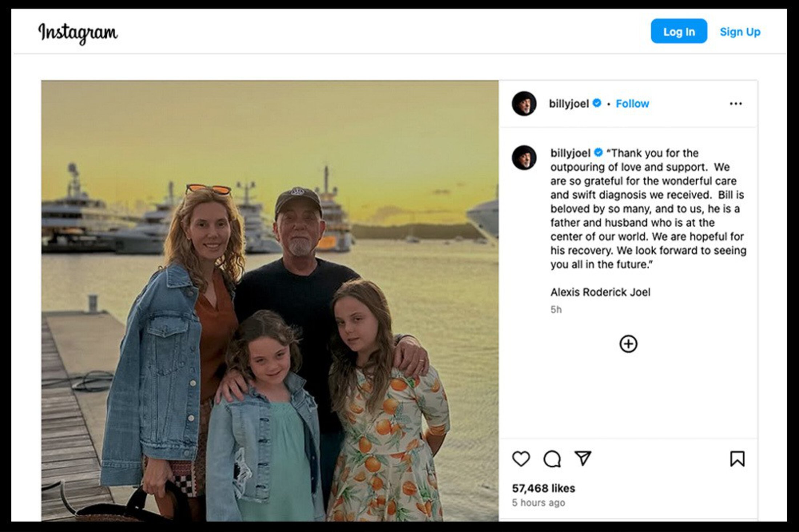
Task: Click billyjoel username in post header
Action: click(x=568, y=104)
